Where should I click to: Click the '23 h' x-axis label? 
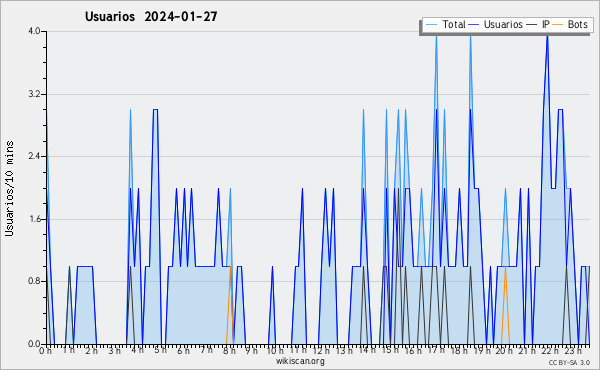(574, 350)
